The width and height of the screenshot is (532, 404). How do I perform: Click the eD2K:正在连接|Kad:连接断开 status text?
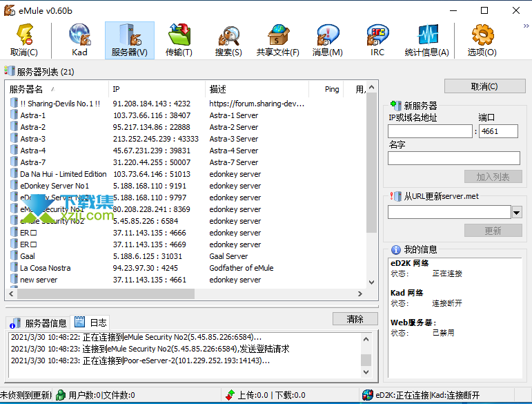point(428,395)
